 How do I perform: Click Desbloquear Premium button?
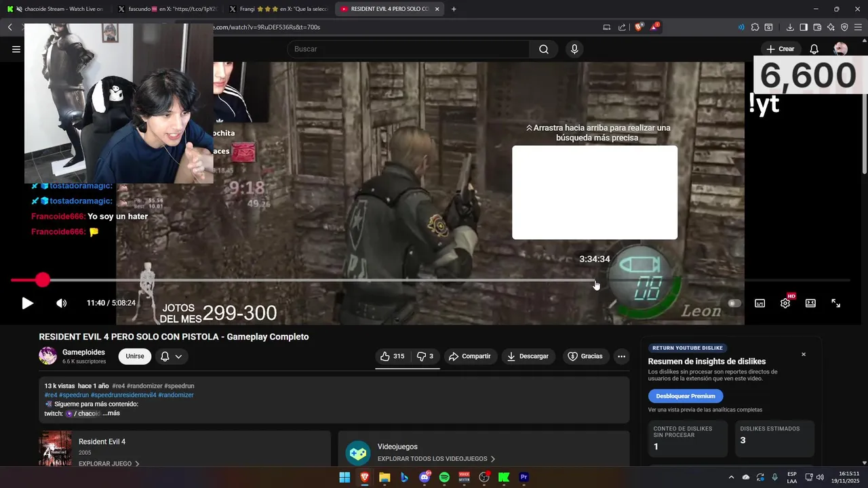pos(686,396)
